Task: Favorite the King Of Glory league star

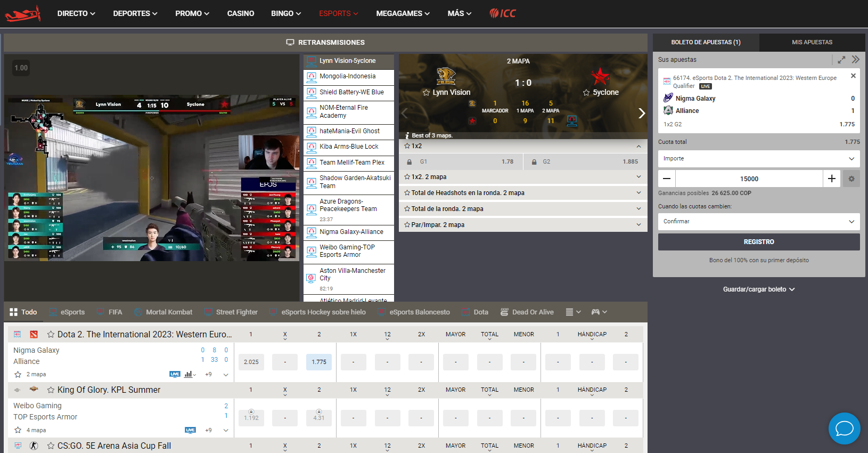Action: pyautogui.click(x=51, y=390)
